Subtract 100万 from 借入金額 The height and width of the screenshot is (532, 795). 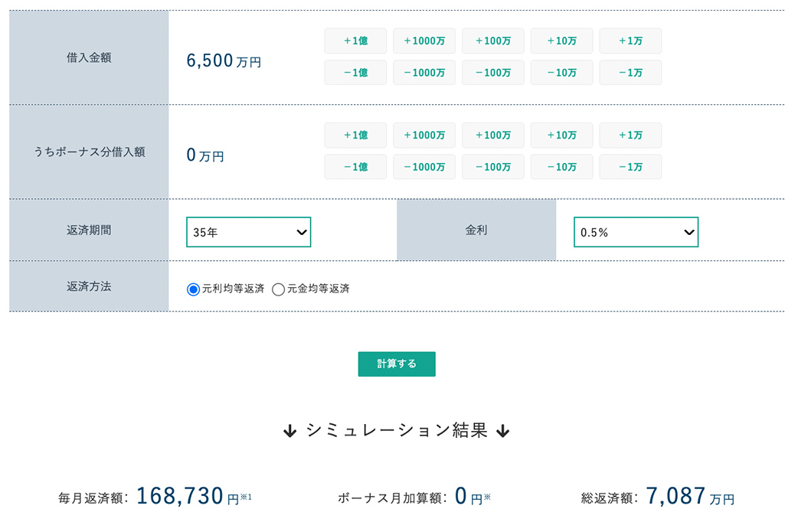click(492, 73)
